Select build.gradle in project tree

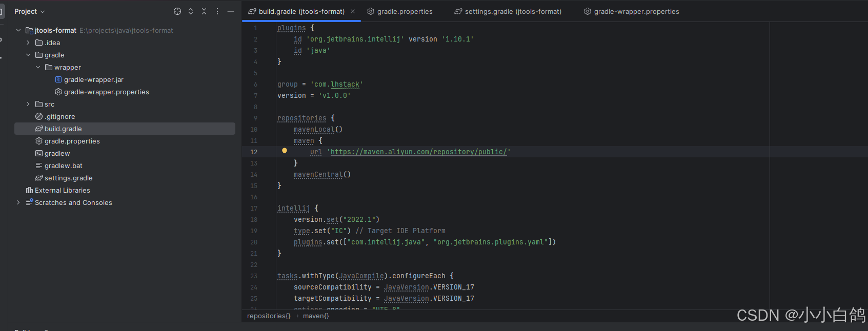pyautogui.click(x=63, y=129)
